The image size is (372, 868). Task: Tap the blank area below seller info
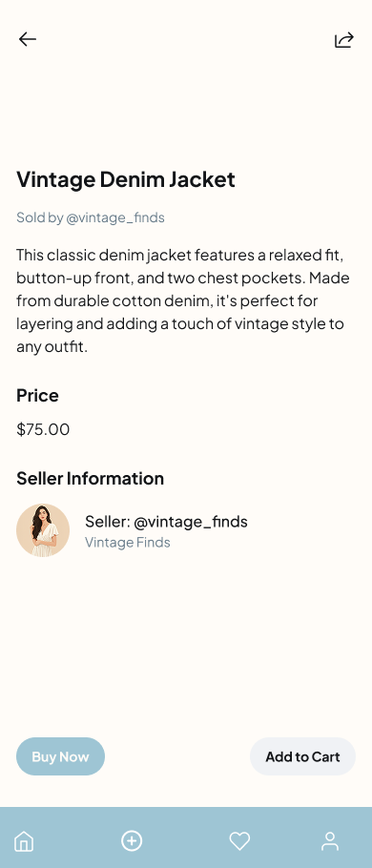186,642
